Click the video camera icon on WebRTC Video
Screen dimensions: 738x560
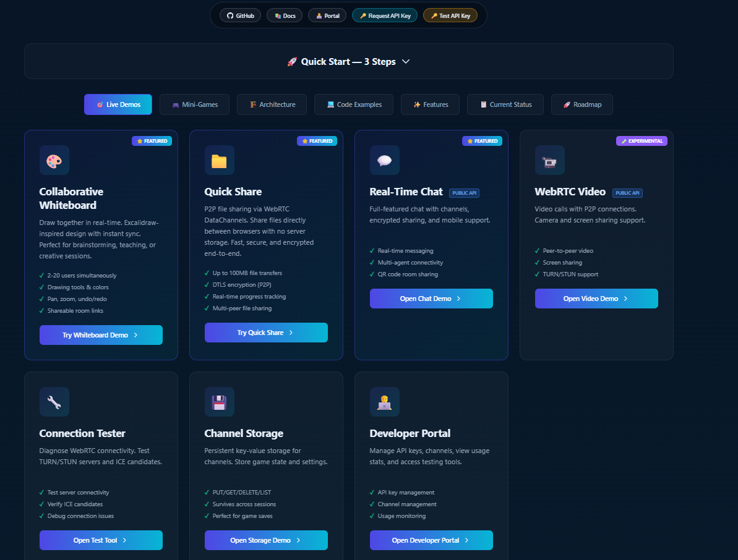pos(549,159)
